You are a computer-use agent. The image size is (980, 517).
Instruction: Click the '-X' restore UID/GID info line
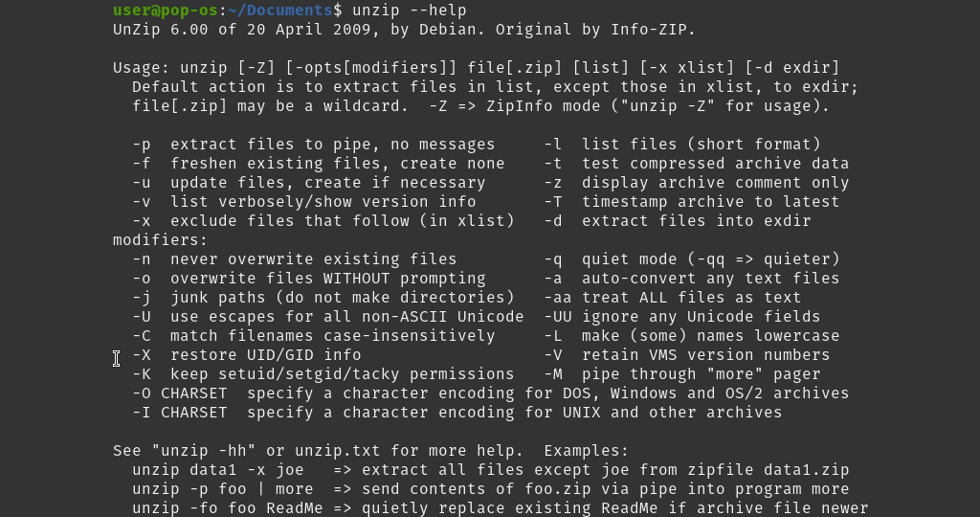pyautogui.click(x=247, y=355)
